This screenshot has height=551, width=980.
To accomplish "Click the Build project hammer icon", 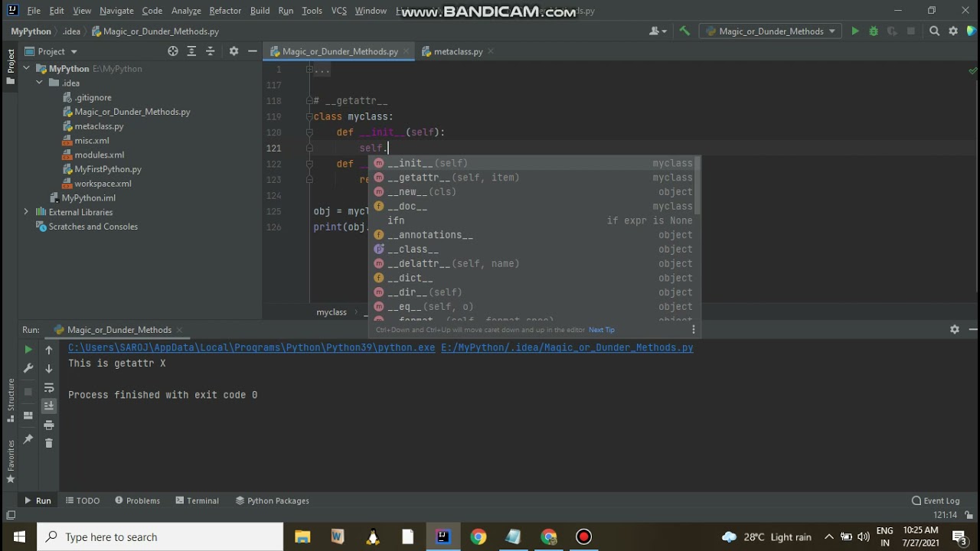I will 684,31.
